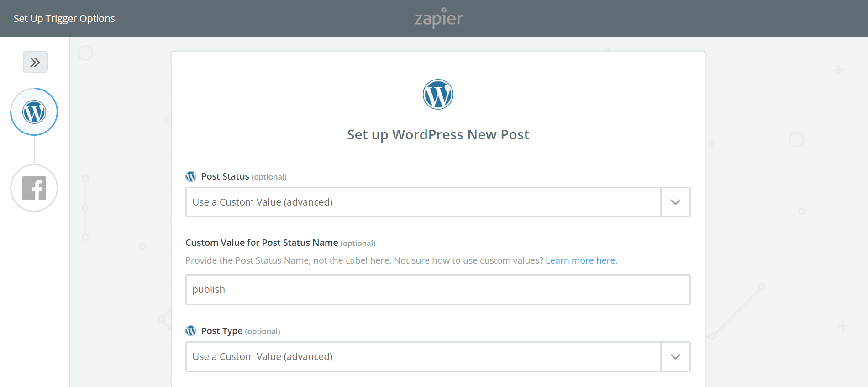
Task: Select the WordPress step icon in the sidebar
Action: (x=34, y=111)
